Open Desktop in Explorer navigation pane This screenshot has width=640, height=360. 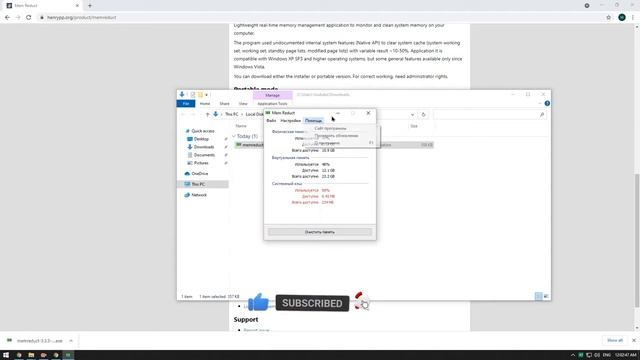[201, 139]
